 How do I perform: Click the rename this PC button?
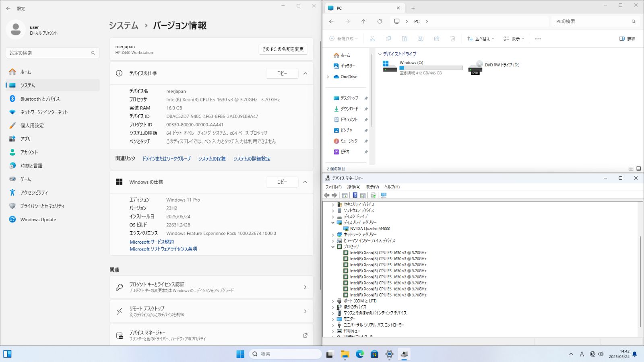[x=283, y=49]
